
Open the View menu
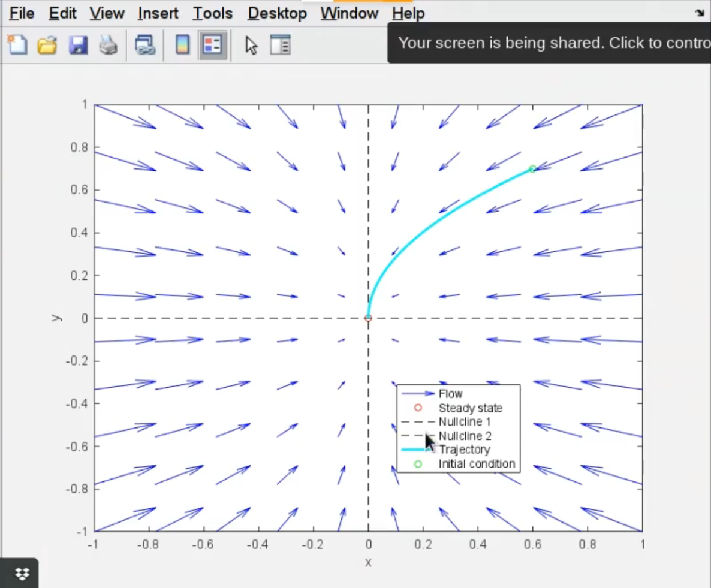coord(107,13)
